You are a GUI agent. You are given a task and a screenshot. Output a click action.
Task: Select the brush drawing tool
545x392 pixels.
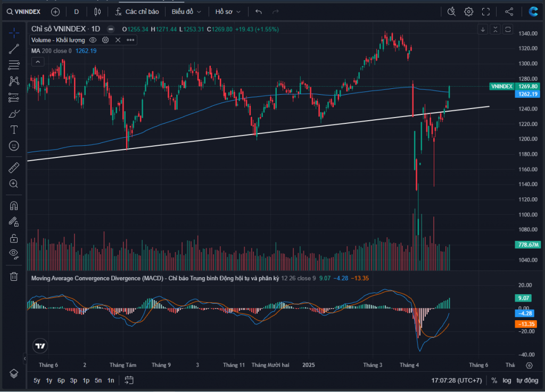[14, 113]
